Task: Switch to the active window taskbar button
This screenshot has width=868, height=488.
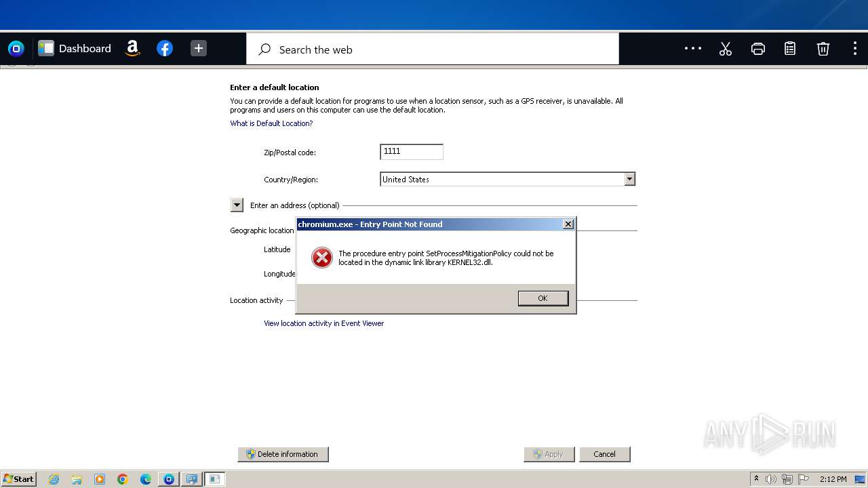Action: [215, 479]
